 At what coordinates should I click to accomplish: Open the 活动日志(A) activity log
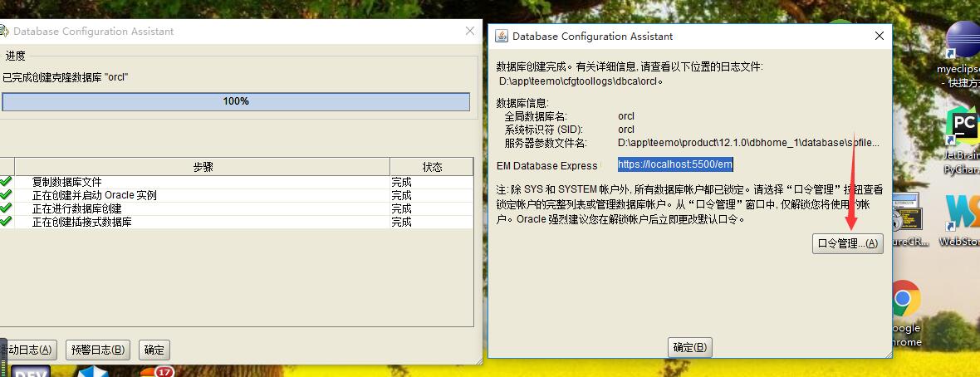coord(29,350)
